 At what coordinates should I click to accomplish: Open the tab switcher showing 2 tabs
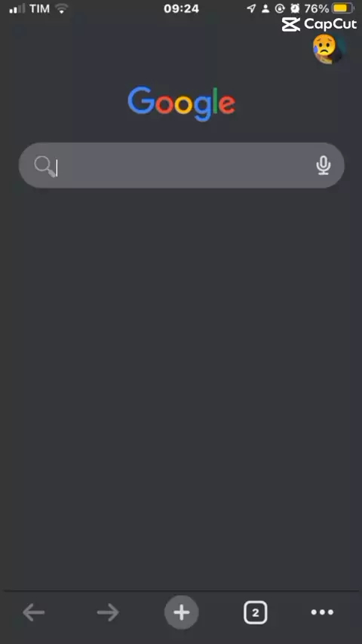click(x=256, y=612)
